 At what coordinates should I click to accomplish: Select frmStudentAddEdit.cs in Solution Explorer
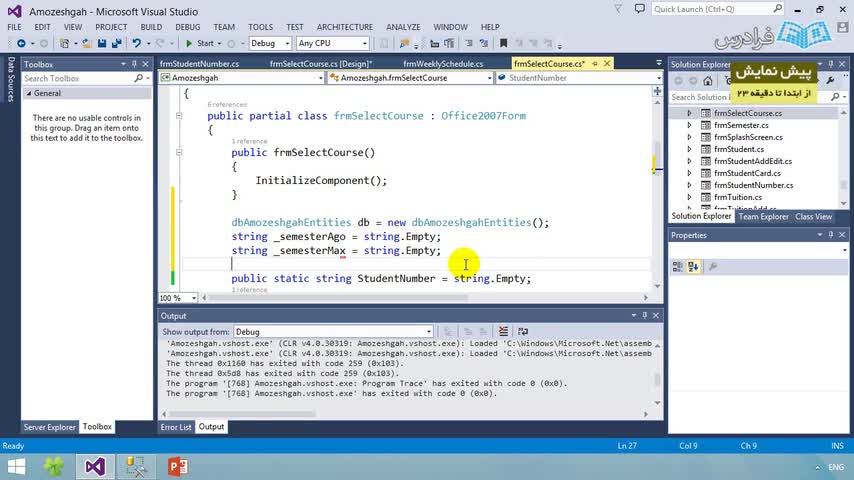click(753, 161)
